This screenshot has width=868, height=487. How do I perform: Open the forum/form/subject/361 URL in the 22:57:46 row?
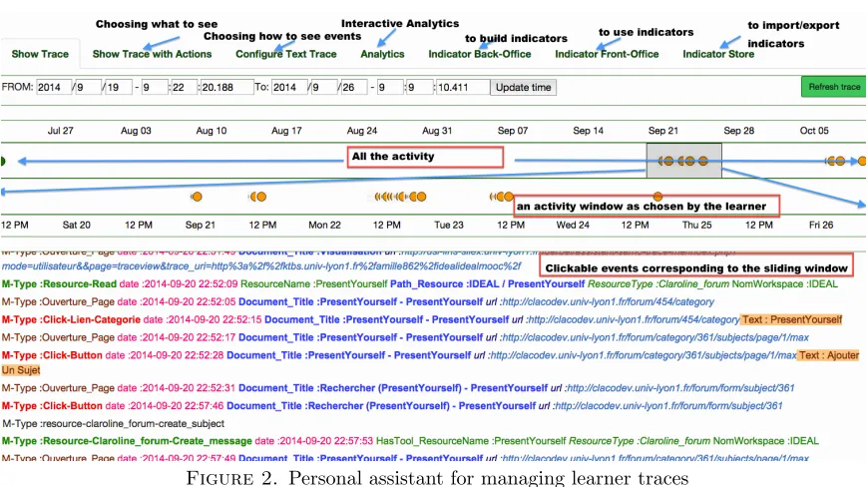pos(668,406)
